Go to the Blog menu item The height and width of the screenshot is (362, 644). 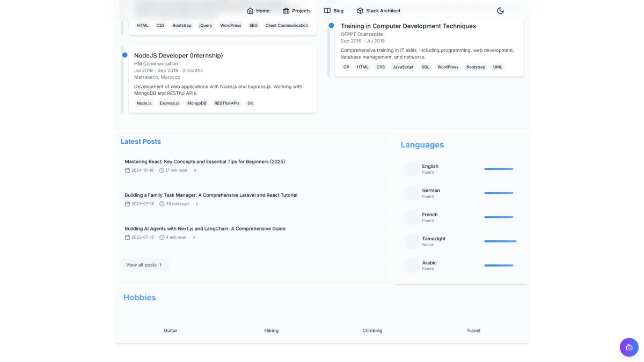[338, 11]
